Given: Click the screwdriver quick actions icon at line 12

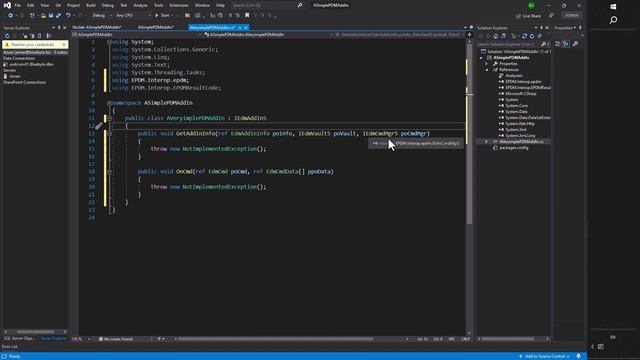Looking at the screenshot, I should click(99, 126).
